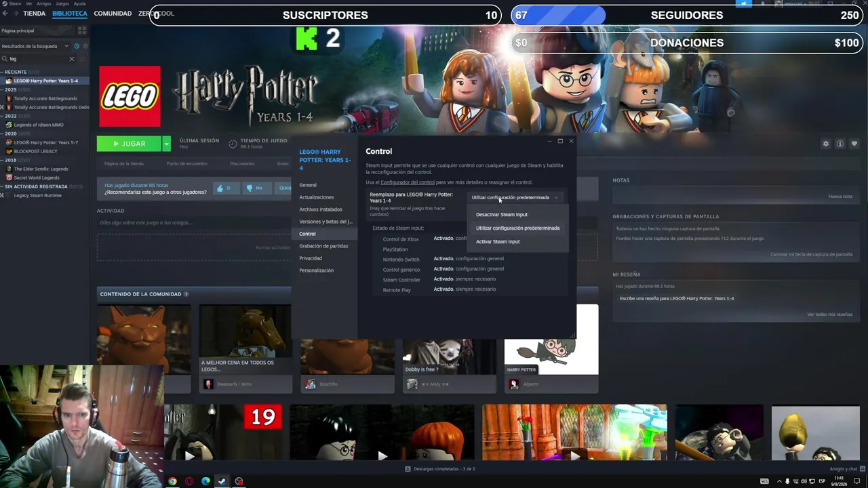Collapse the 2020 library group

coord(3,134)
